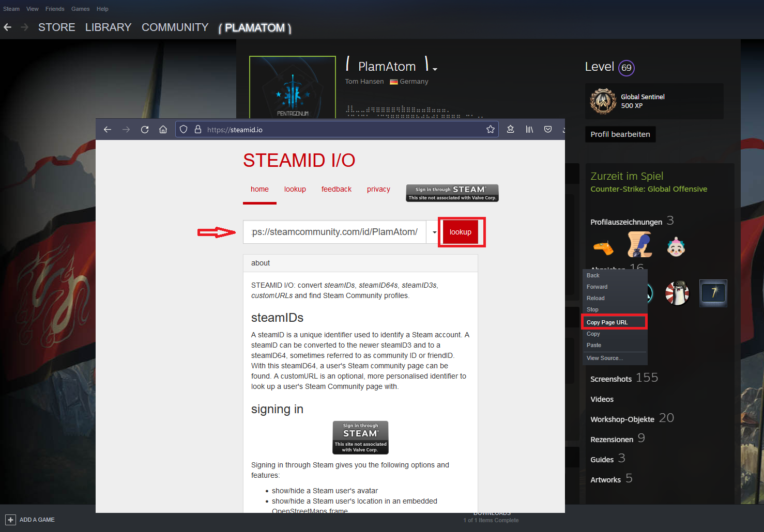The width and height of the screenshot is (764, 532).
Task: Open the number 7 years-of-service badge
Action: tap(713, 293)
